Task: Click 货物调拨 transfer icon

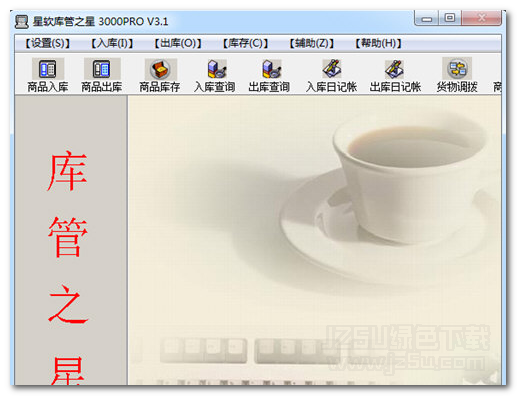Action: (x=457, y=68)
